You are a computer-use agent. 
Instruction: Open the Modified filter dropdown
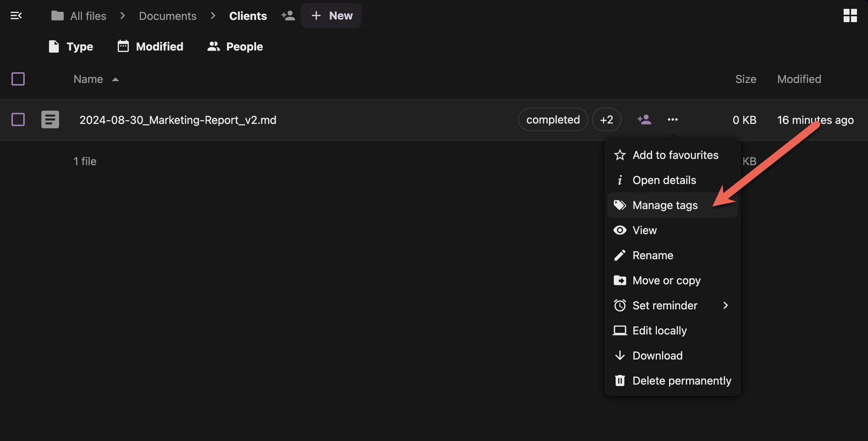click(150, 46)
